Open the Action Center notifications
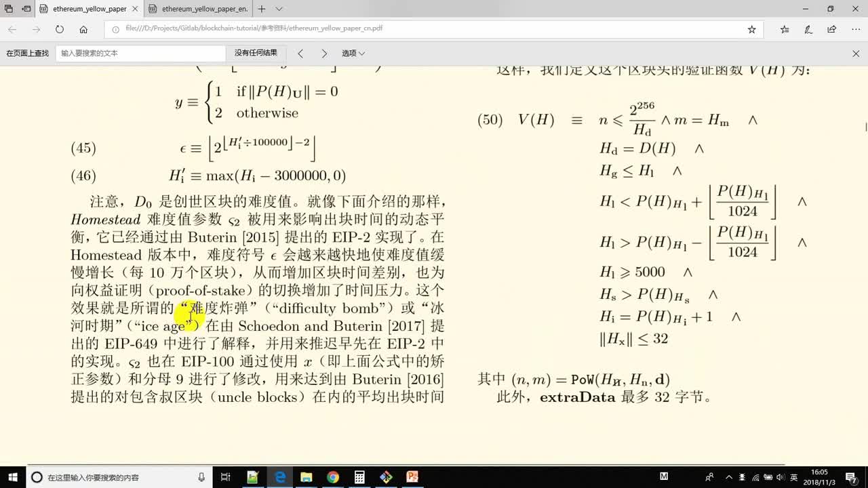The height and width of the screenshot is (488, 868). pos(852,477)
